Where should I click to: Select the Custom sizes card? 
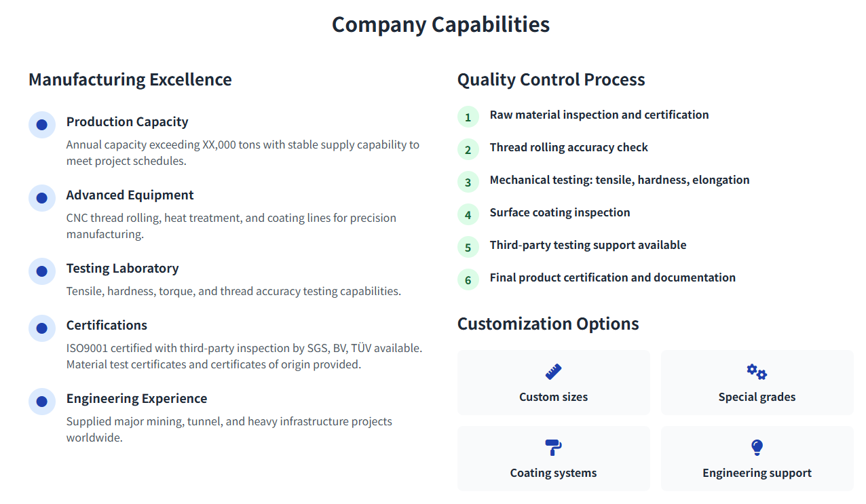pos(553,383)
